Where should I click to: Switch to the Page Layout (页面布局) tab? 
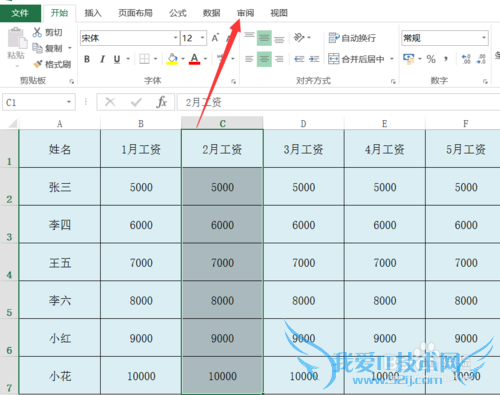(135, 13)
